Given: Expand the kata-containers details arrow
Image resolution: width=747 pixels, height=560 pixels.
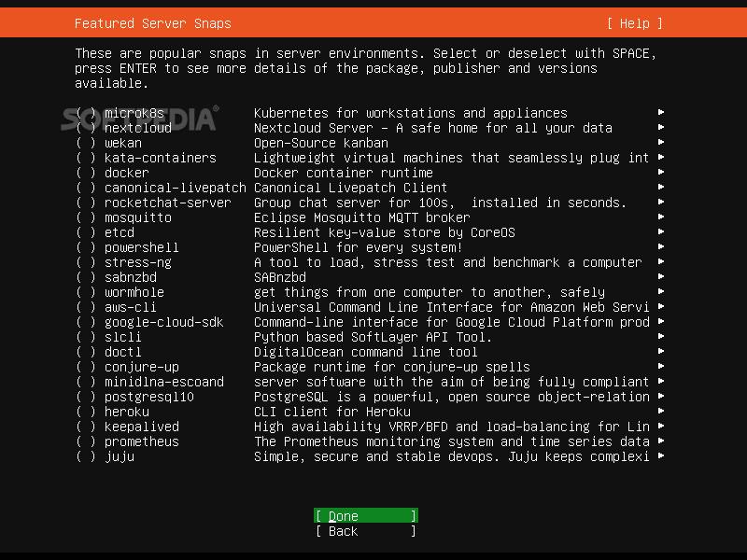Looking at the screenshot, I should click(661, 157).
